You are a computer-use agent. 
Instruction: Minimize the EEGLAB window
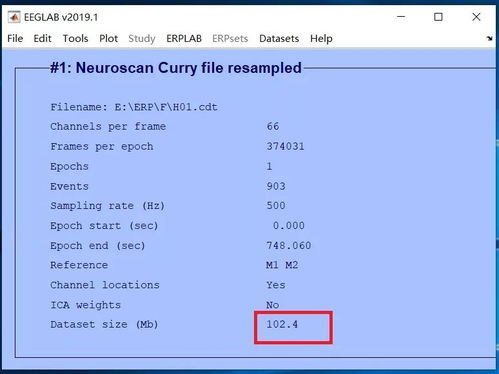(x=401, y=17)
